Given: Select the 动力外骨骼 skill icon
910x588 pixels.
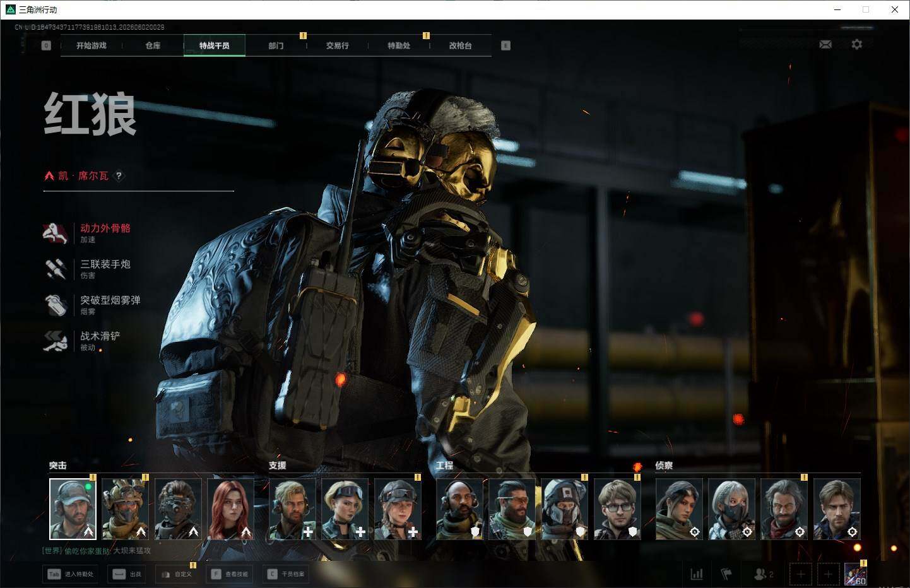Looking at the screenshot, I should point(56,233).
